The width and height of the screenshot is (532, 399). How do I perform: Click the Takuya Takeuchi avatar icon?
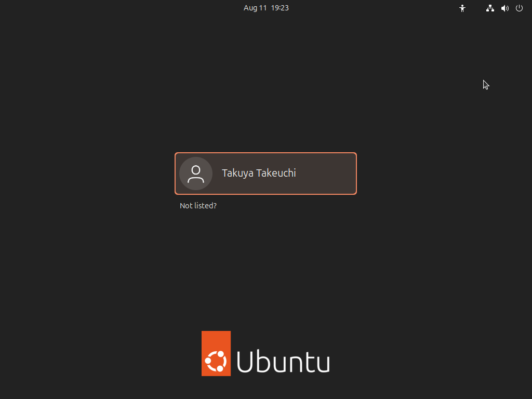coord(196,174)
